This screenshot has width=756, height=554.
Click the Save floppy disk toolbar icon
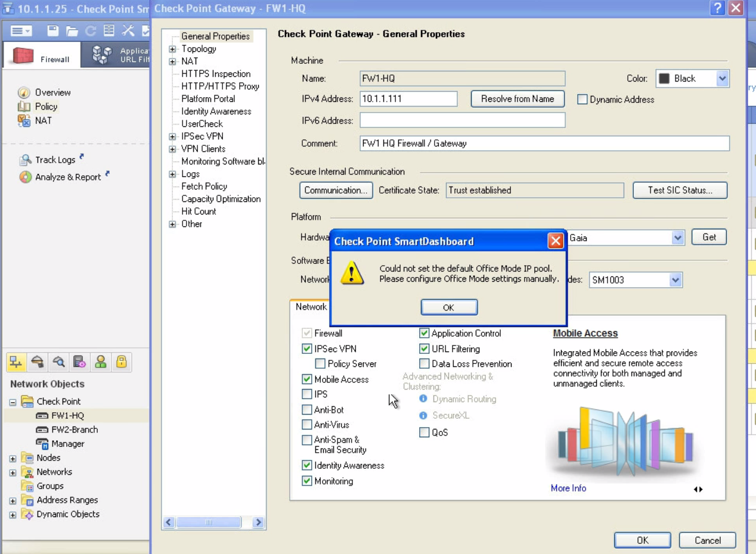coord(52,31)
